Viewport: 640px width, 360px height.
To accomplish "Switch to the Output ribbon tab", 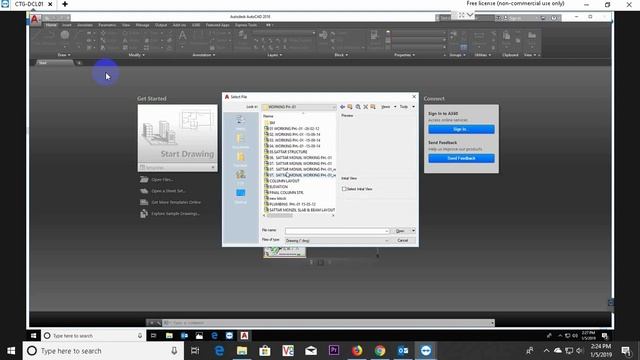I will click(x=161, y=25).
